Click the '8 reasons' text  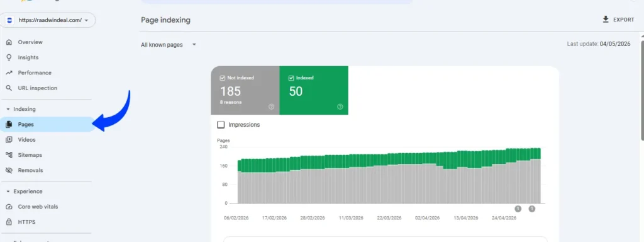click(230, 102)
